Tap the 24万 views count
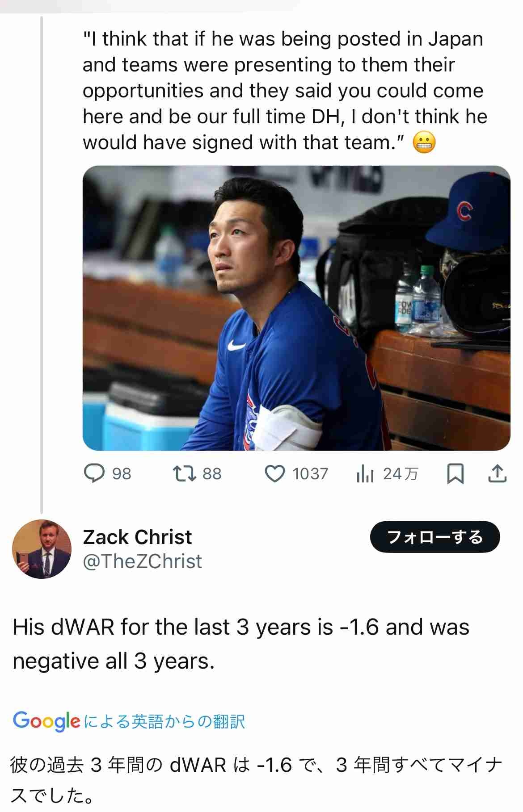The width and height of the screenshot is (523, 812). click(401, 473)
